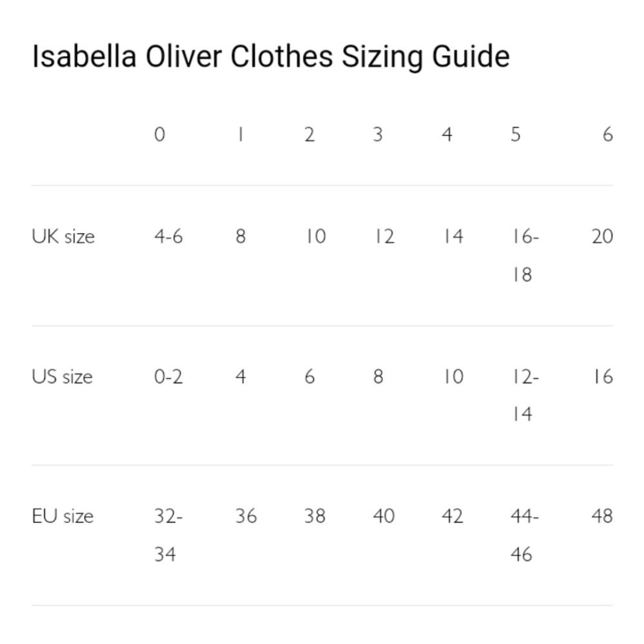Select the EU size row label
The image size is (644, 644).
pyautogui.click(x=63, y=516)
